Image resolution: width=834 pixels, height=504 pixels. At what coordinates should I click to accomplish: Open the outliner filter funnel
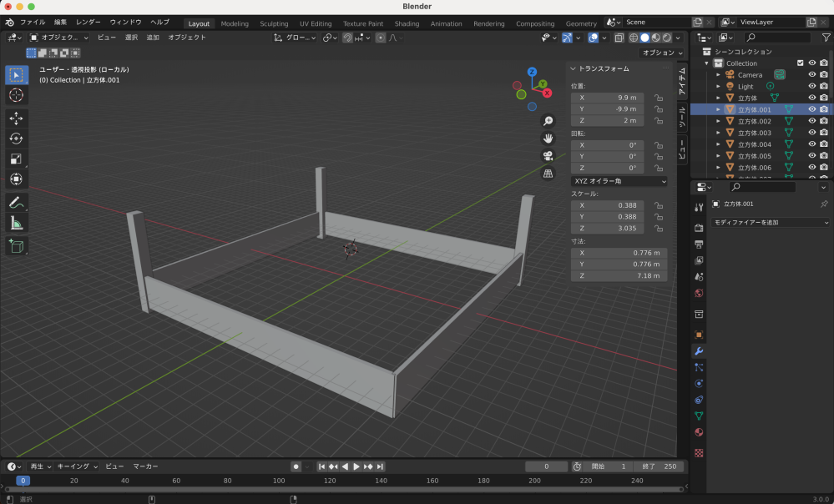(826, 38)
